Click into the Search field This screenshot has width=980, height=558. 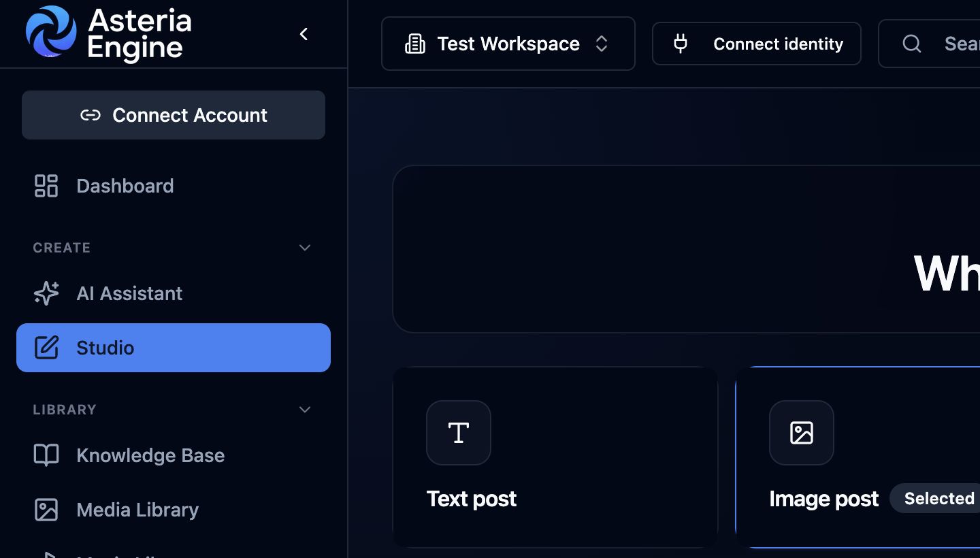coord(930,44)
